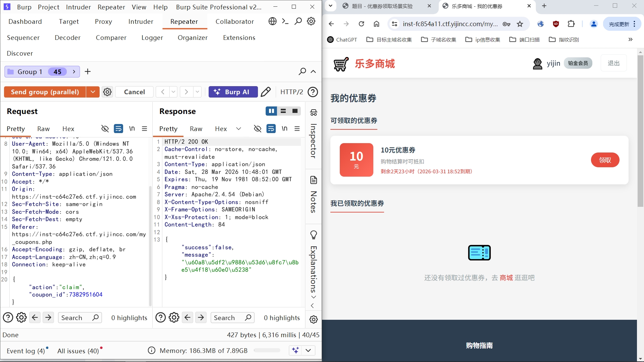Click the pencil edit icon beside Burp AI
This screenshot has width=644, height=362.
[x=266, y=92]
